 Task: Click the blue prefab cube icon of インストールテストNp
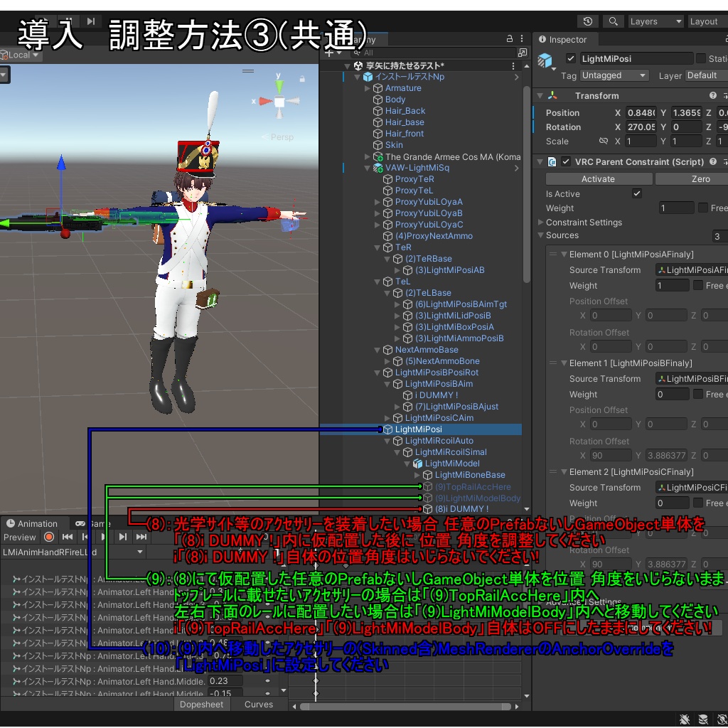pyautogui.click(x=368, y=77)
